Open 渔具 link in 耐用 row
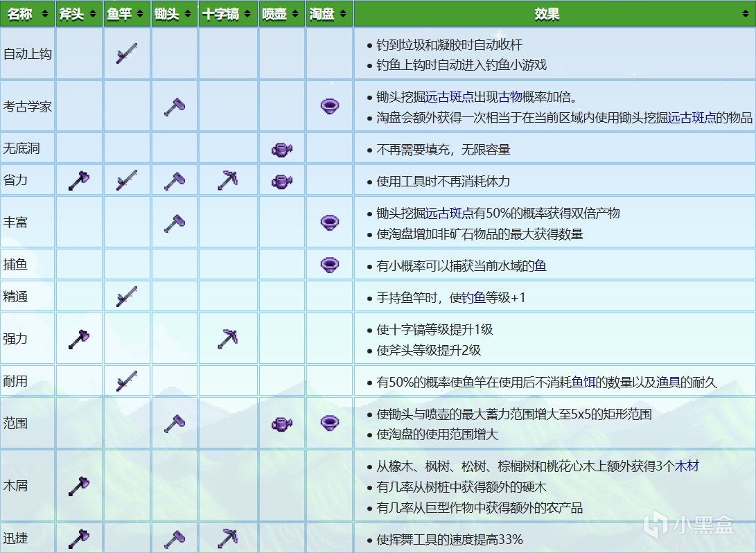Image resolution: width=756 pixels, height=553 pixels. (x=668, y=383)
